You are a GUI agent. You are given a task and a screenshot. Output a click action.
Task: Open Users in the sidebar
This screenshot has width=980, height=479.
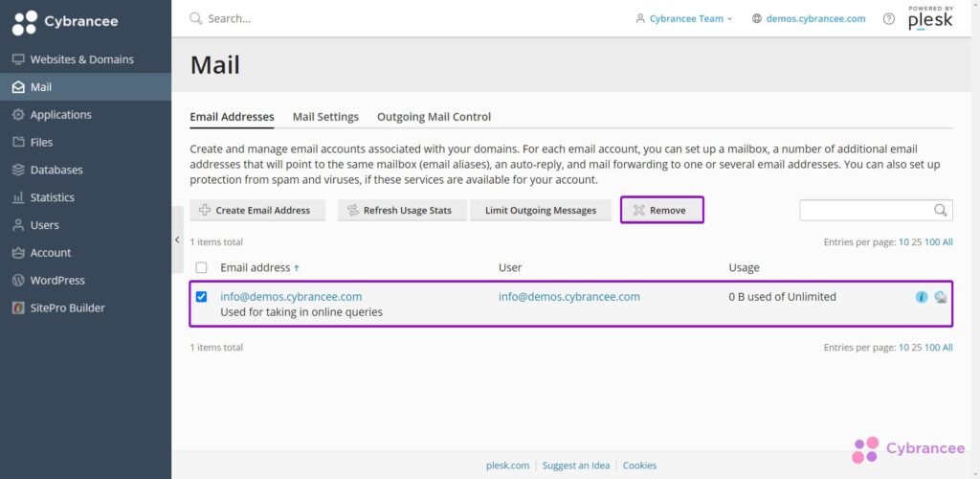85,224
